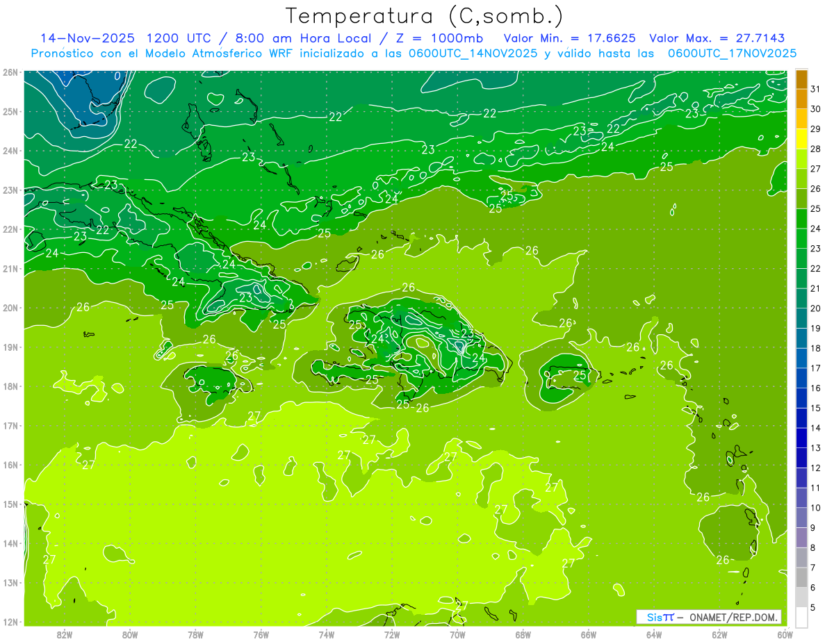Click the color scale label '16'
The width and height of the screenshot is (834, 644).
pos(816,388)
